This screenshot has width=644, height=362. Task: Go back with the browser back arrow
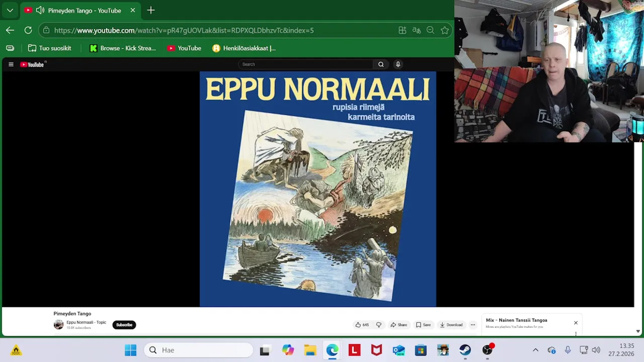pos(10,30)
